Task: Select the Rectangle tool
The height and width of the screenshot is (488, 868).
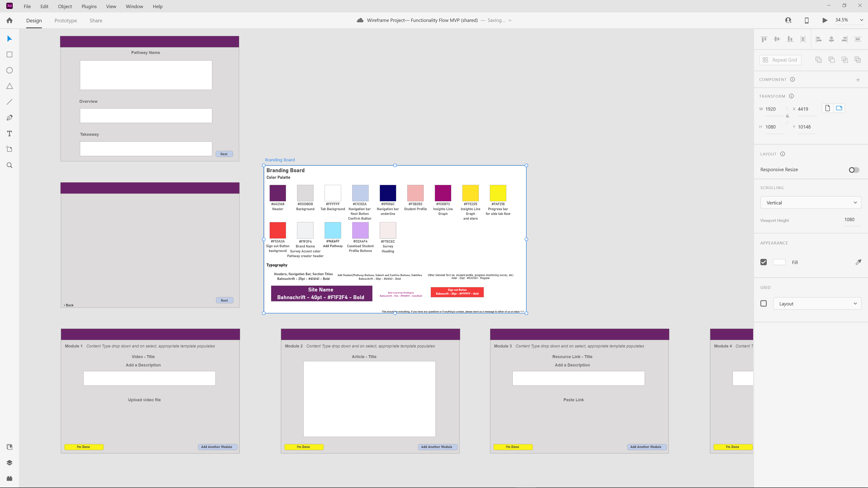Action: [x=9, y=54]
